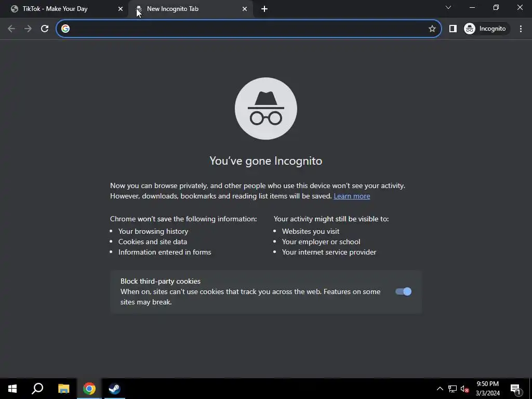This screenshot has height=399, width=532.
Task: Click Chrome won't save the following information text
Action: click(x=183, y=219)
